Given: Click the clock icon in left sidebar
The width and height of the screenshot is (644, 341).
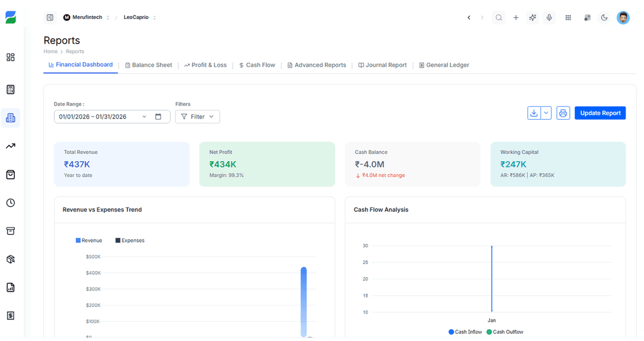Looking at the screenshot, I should tap(11, 203).
